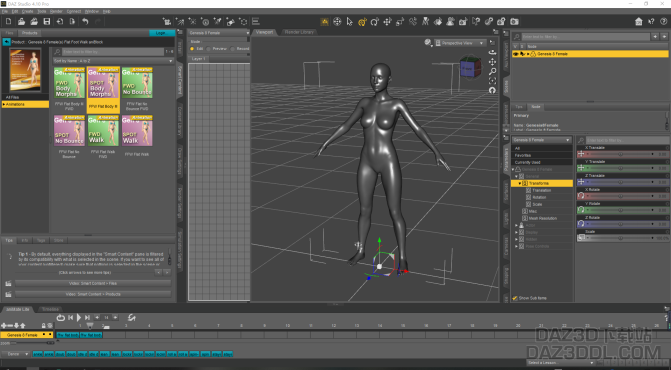Open the Genesis 8 Female figure dropdown
Image resolution: width=671 pixels, height=370 pixels.
[219, 33]
